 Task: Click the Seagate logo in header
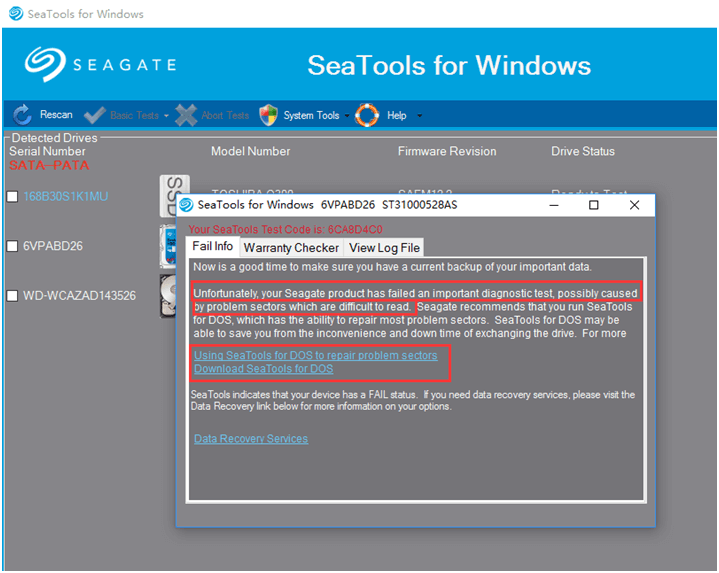[100, 65]
